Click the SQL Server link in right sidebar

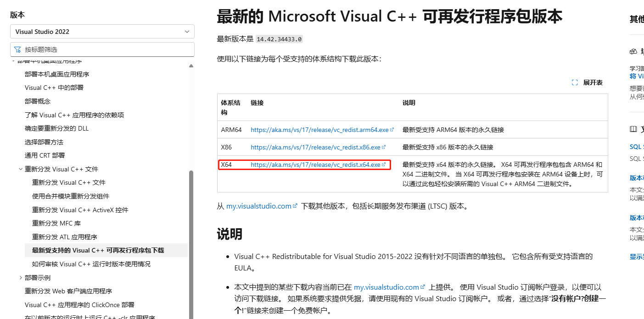coord(636,146)
